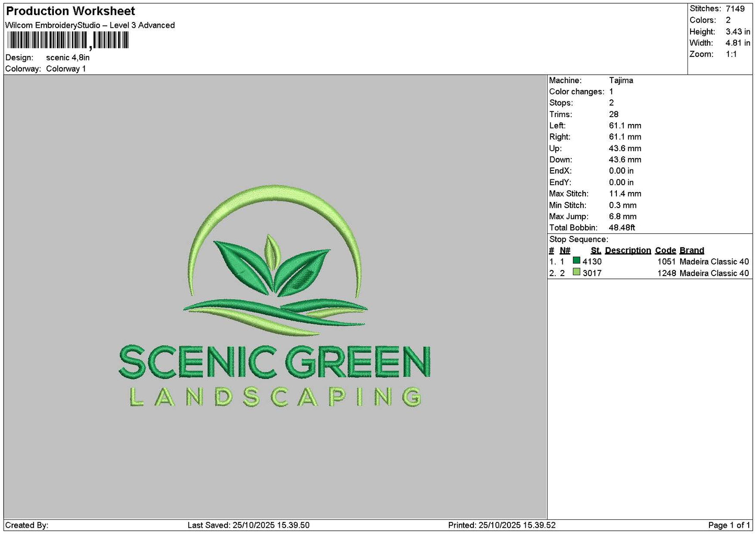
Task: Click the light green 3017 thread swatch
Action: coord(577,272)
